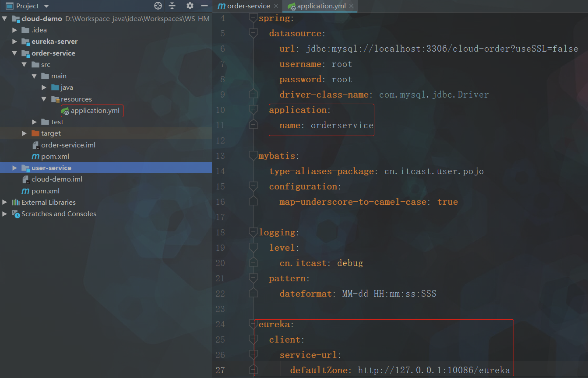Expand the .idea folder
This screenshot has height=378, width=588.
point(14,30)
